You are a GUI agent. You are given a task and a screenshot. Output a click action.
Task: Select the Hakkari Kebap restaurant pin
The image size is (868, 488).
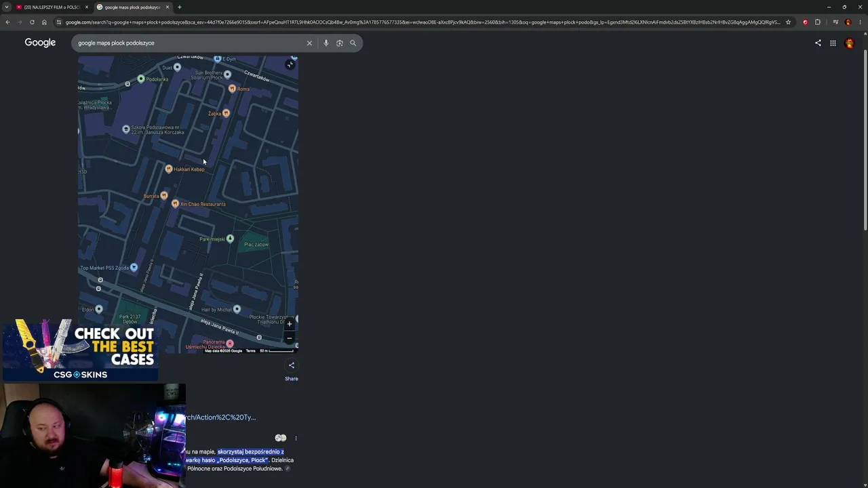169,169
